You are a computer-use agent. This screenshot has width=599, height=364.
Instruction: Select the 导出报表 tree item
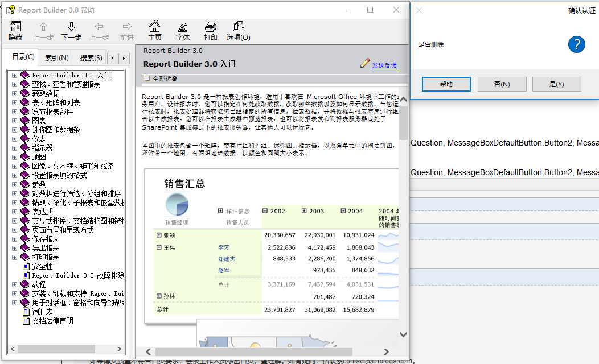click(46, 248)
